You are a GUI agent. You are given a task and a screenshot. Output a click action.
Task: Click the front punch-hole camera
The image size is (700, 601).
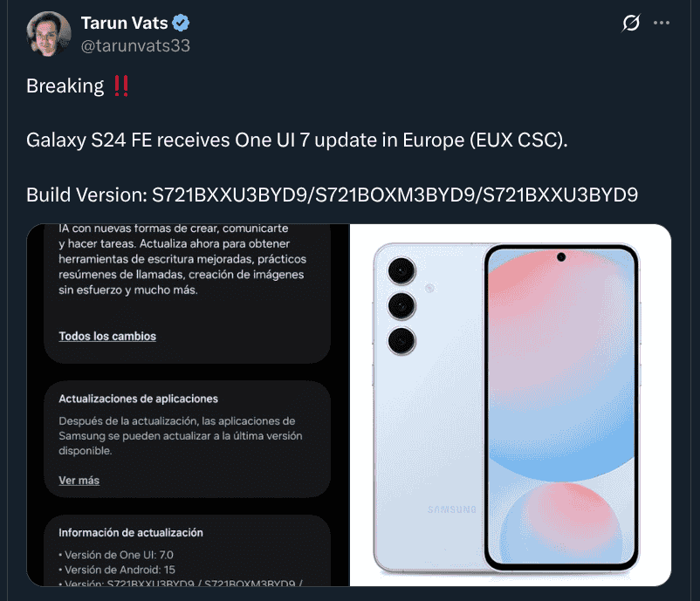pyautogui.click(x=561, y=256)
